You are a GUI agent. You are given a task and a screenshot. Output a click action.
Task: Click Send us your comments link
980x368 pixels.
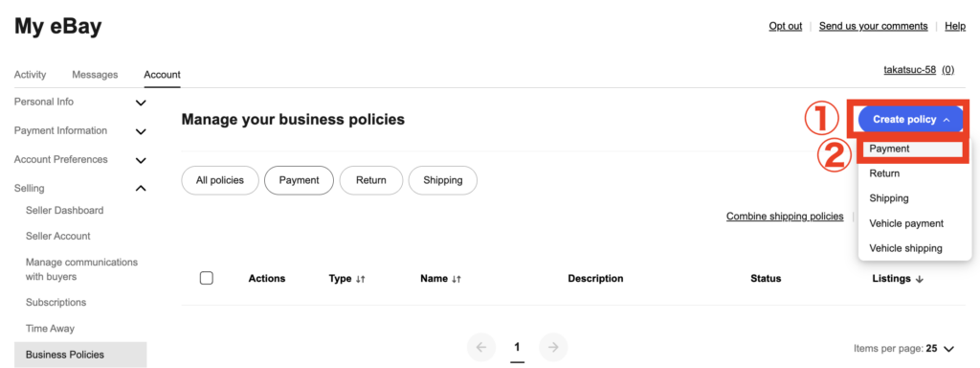click(x=873, y=26)
